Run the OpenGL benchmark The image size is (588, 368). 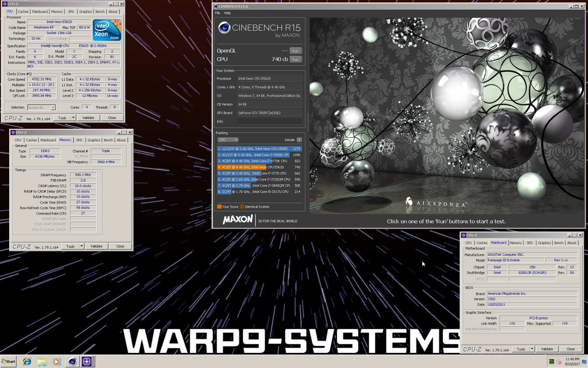coord(296,51)
